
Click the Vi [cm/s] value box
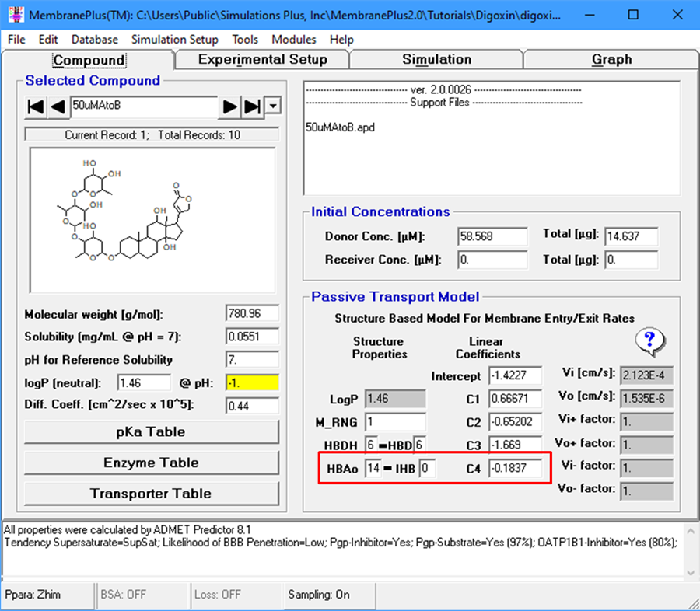tap(646, 375)
